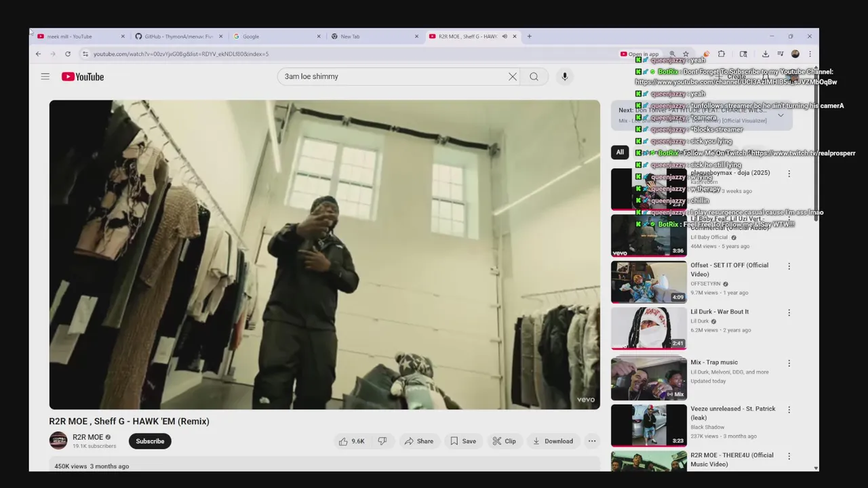Open the YouTube hamburger guide menu
The height and width of the screenshot is (488, 868).
(x=45, y=77)
